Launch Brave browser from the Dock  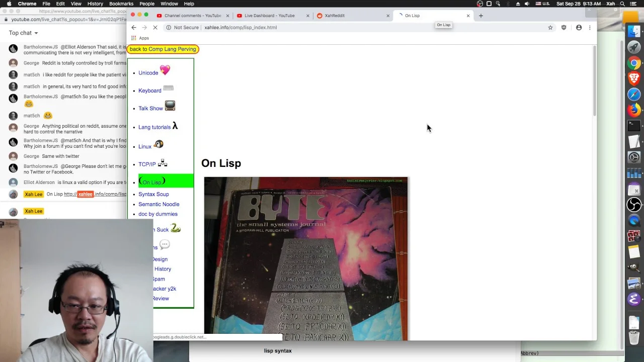[634, 78]
